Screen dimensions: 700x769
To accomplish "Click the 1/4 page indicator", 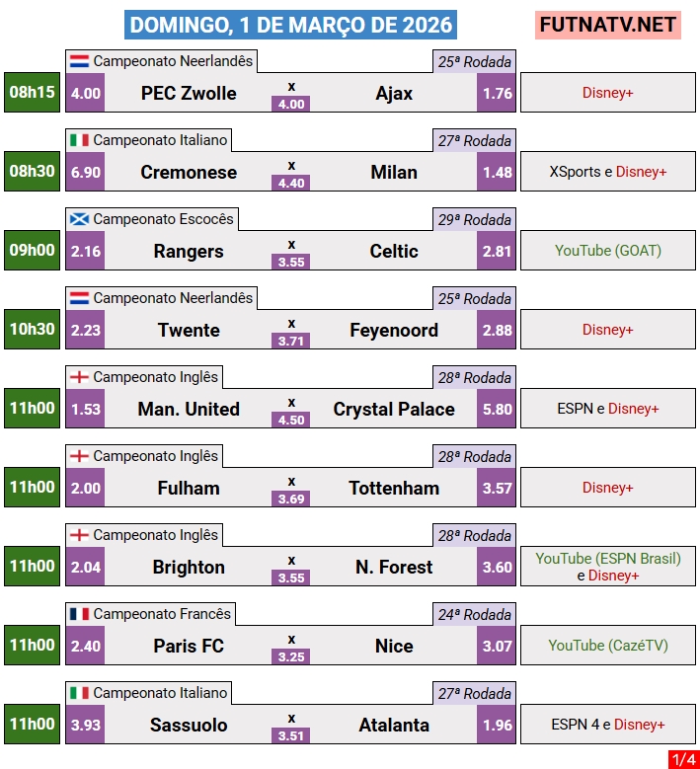I will point(682,759).
